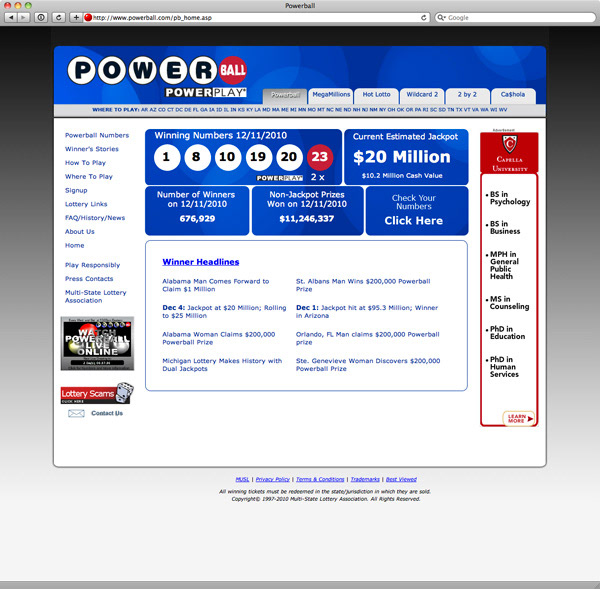
Task: Click the $11,246,337 non-jackpot prizes amount
Action: click(307, 219)
